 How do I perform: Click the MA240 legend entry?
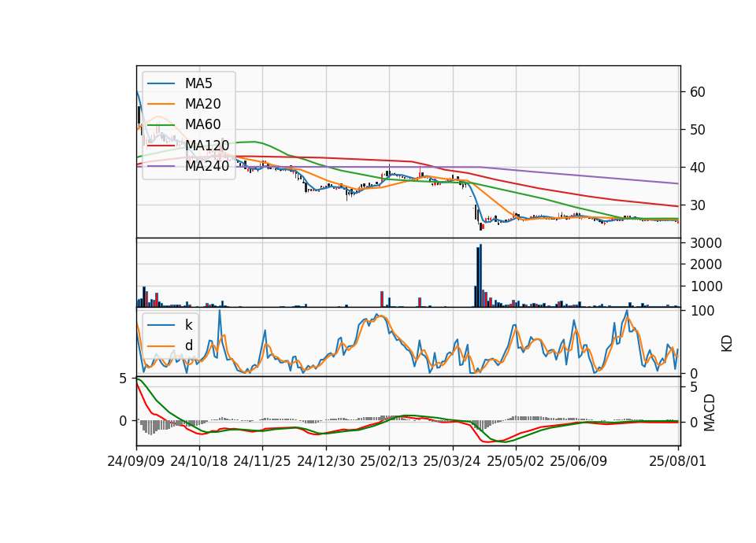pos(188,166)
